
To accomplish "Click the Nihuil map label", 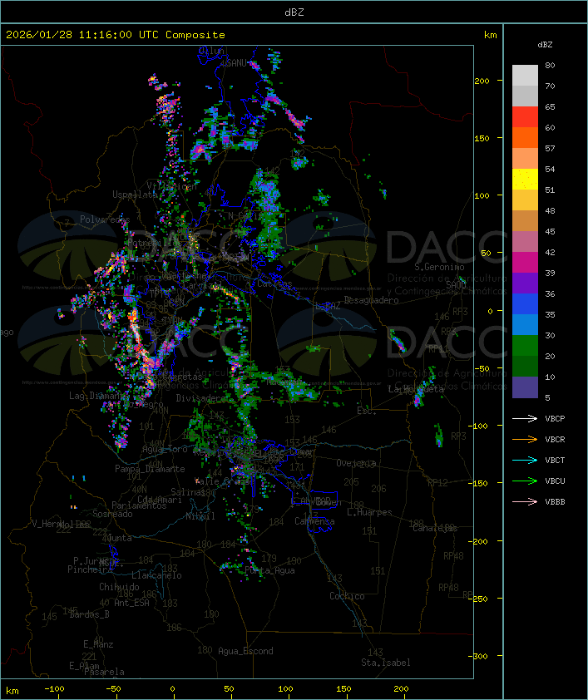I will click(x=200, y=516).
